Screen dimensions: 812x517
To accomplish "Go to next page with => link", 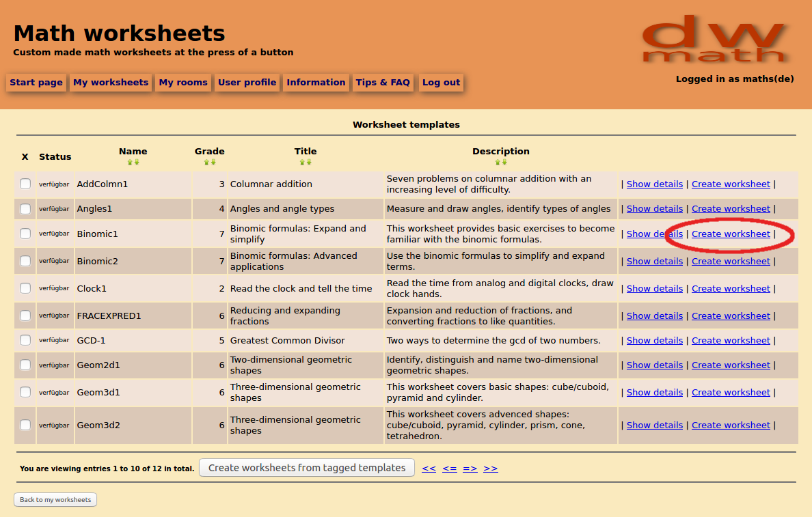I will click(470, 469).
